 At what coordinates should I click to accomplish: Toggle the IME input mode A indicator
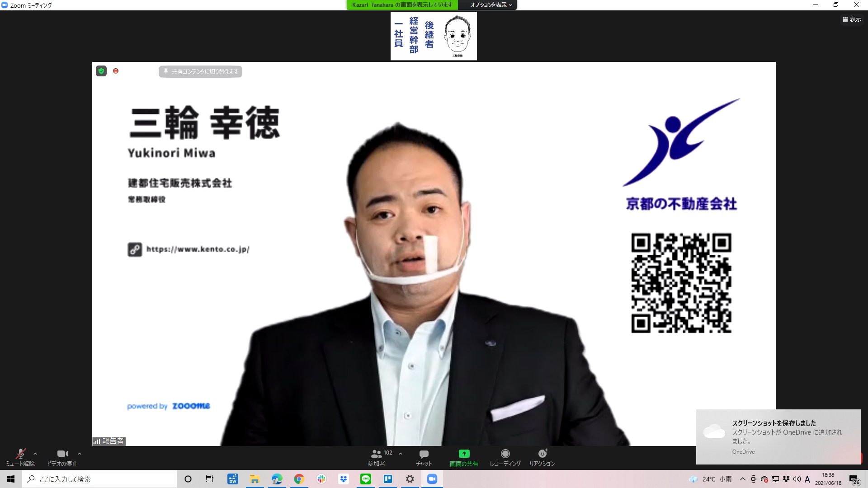coord(807,479)
